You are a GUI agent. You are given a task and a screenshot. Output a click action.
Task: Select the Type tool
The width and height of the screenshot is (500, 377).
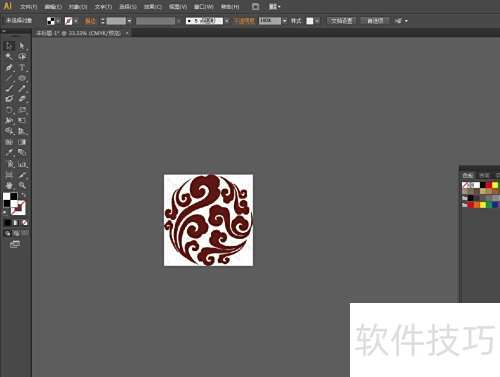[x=22, y=67]
